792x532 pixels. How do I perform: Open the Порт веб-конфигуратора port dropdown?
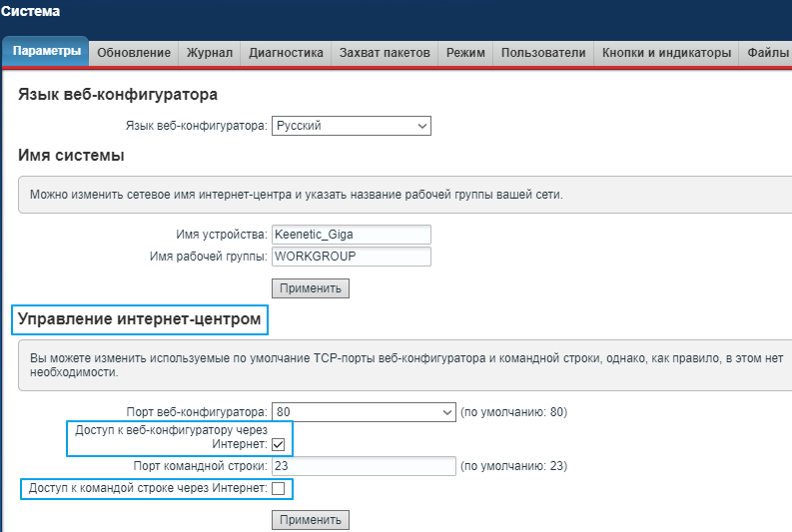coord(364,411)
